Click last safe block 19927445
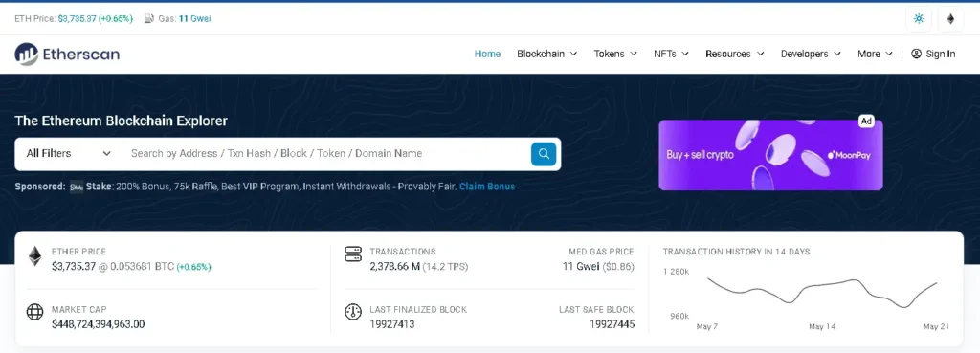Viewport: 980px width, 353px height. (x=612, y=324)
